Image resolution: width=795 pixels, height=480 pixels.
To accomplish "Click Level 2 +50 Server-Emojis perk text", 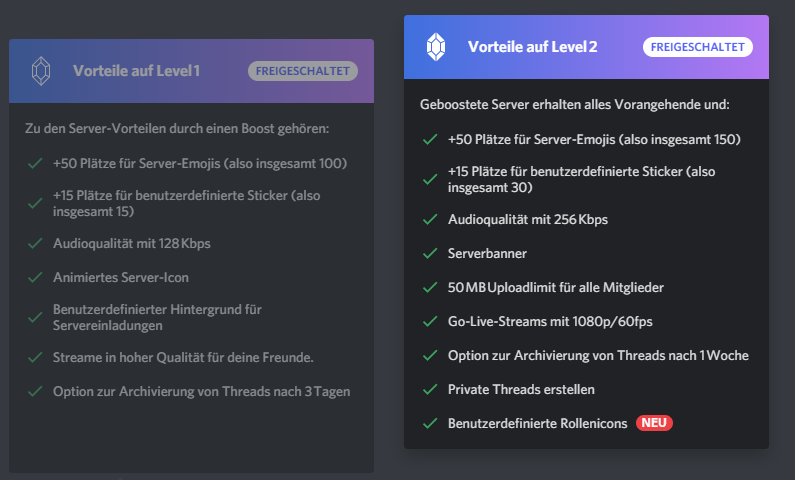I will tap(594, 138).
